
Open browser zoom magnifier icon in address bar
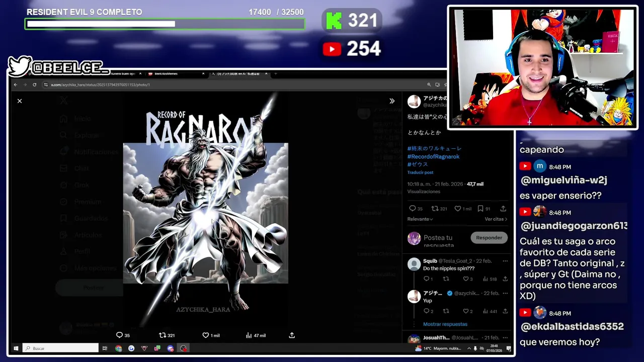(429, 84)
